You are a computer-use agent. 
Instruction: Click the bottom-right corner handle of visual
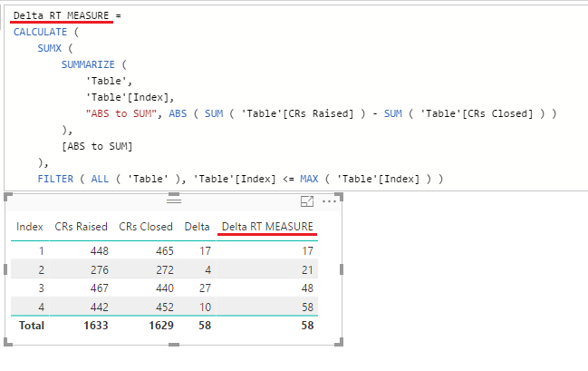coord(339,342)
